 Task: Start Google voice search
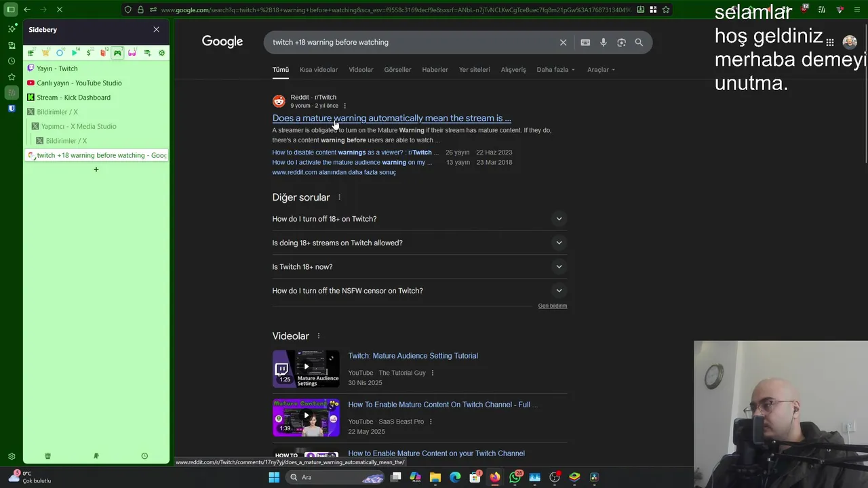tap(604, 42)
